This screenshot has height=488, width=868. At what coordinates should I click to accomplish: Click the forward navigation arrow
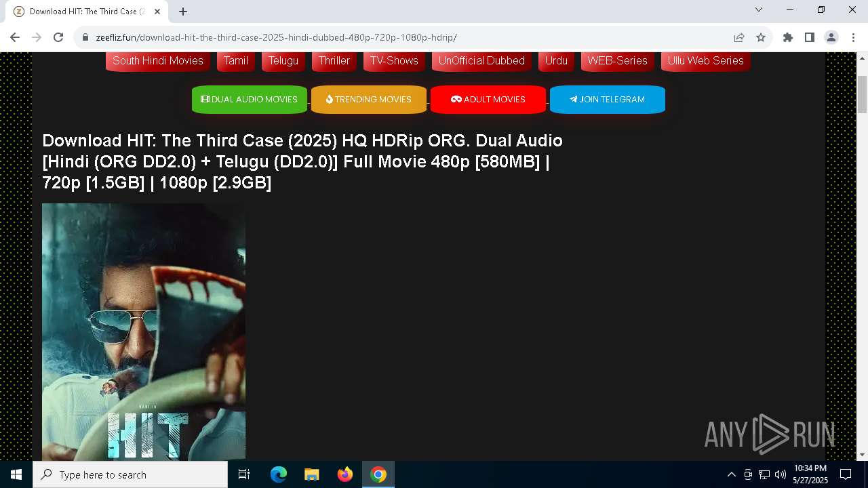[37, 37]
